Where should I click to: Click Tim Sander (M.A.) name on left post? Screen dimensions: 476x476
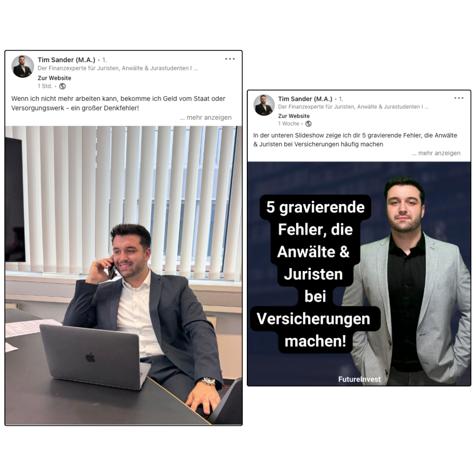pyautogui.click(x=67, y=60)
